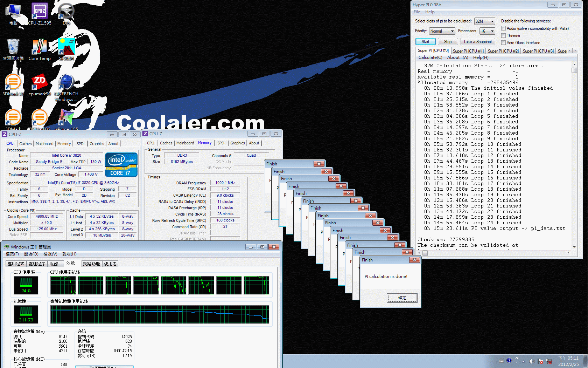Image resolution: width=588 pixels, height=368 pixels.
Task: Open the CINEBENCH Windows shortcut
Action: [x=66, y=88]
